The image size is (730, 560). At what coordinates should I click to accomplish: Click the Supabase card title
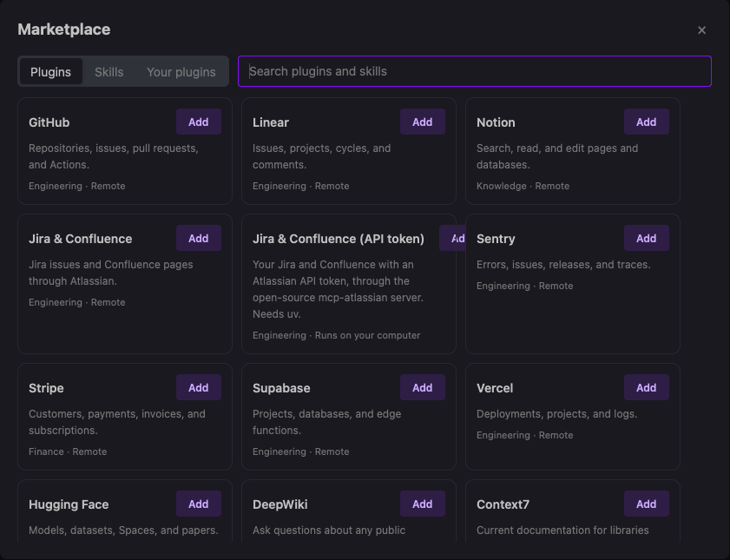[x=281, y=388]
